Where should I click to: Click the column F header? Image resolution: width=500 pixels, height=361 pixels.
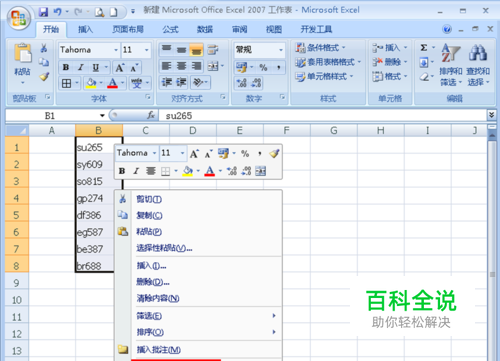[286, 130]
